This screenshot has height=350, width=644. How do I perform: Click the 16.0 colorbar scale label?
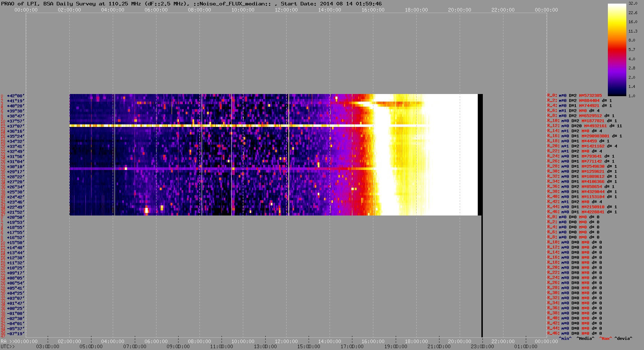tap(633, 22)
